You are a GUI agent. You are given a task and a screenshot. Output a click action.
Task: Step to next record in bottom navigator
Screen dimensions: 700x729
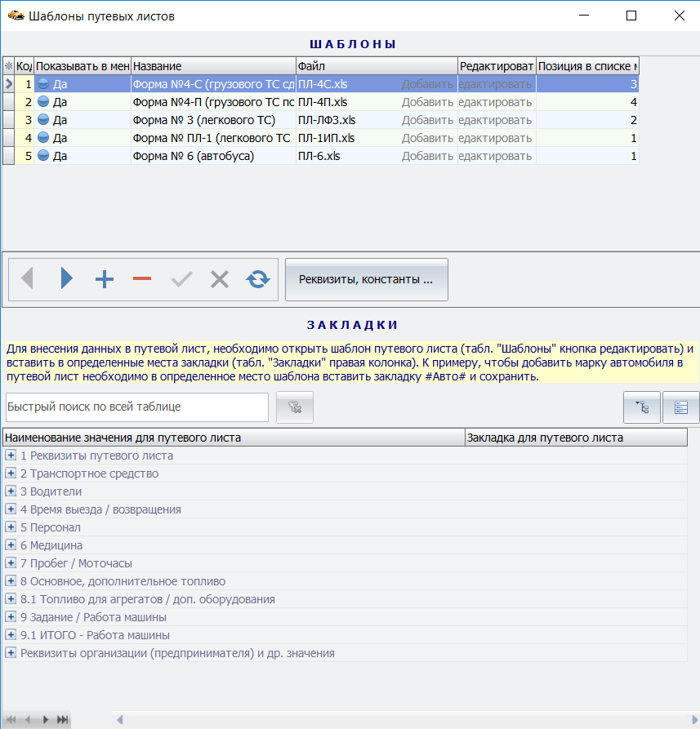pyautogui.click(x=46, y=720)
